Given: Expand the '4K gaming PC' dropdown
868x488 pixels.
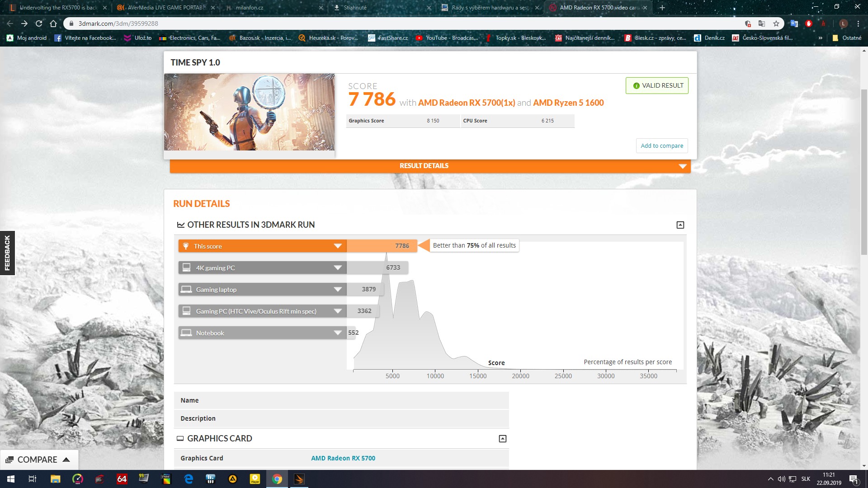Looking at the screenshot, I should point(338,268).
